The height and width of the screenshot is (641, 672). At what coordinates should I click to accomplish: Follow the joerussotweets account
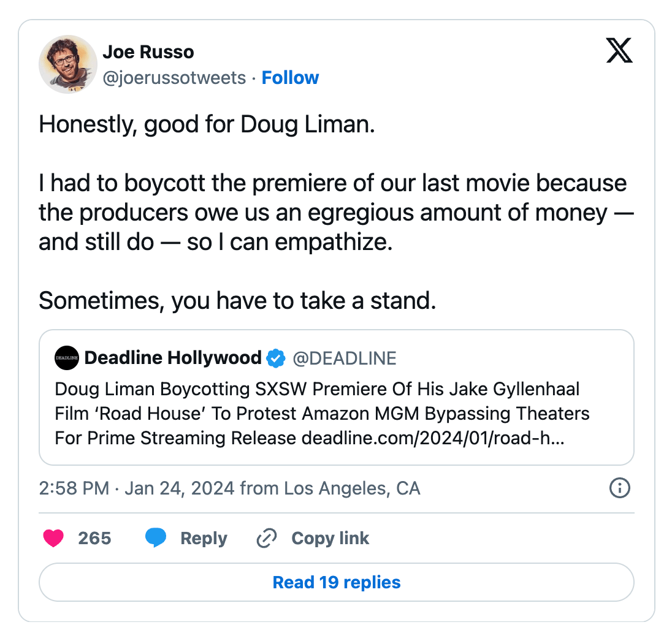[x=290, y=78]
